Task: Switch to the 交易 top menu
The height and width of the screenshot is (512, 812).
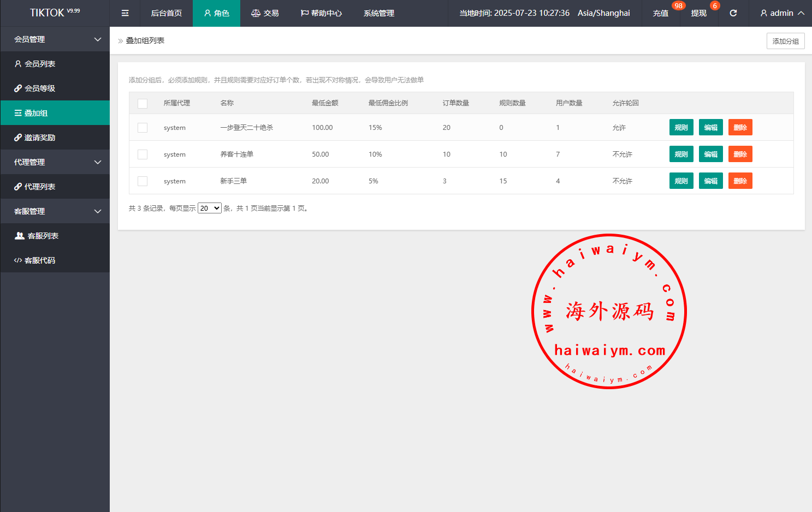Action: [265, 13]
